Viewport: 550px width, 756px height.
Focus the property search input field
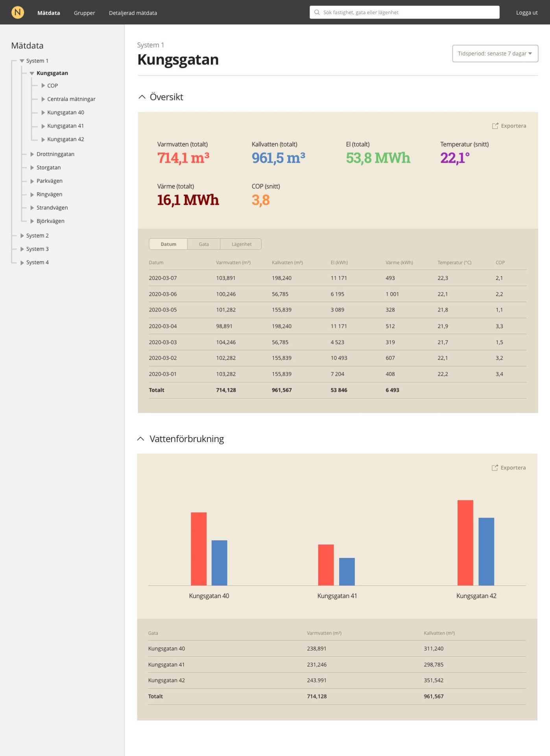409,12
